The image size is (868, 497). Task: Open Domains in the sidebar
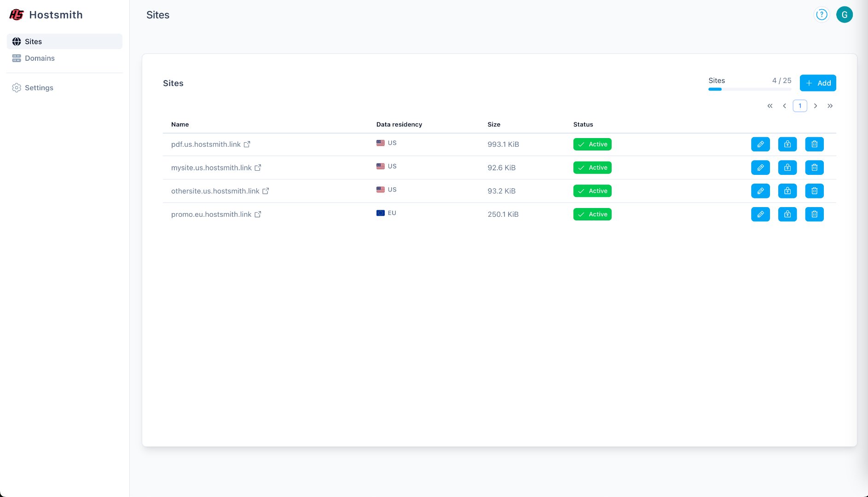pos(64,58)
